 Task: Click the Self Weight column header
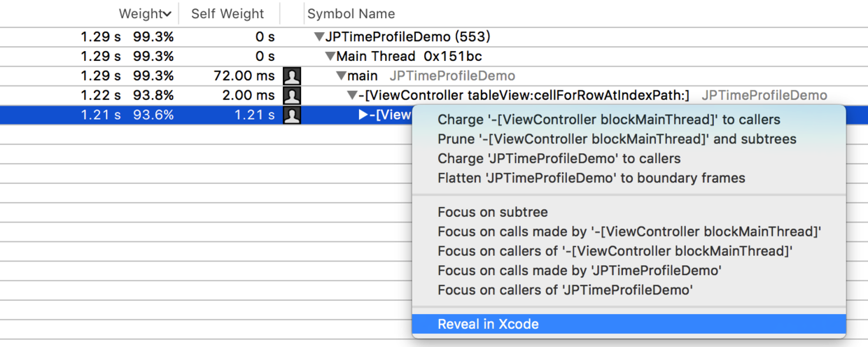tap(227, 14)
